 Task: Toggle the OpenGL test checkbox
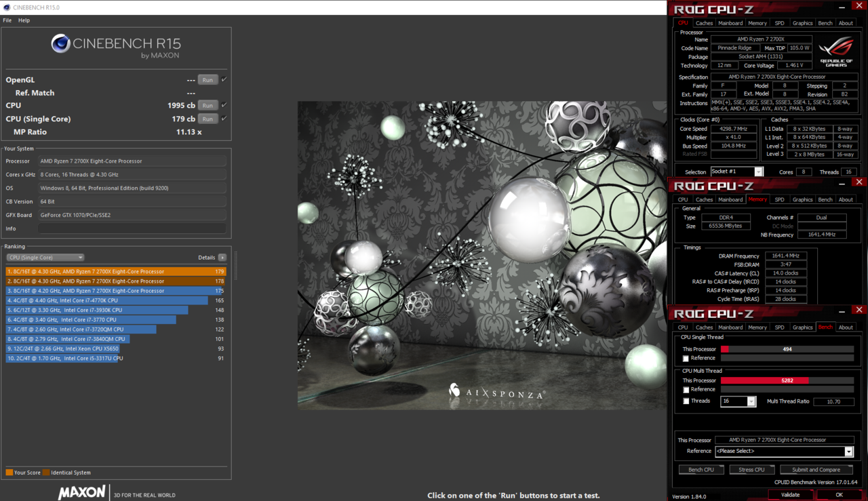point(224,80)
